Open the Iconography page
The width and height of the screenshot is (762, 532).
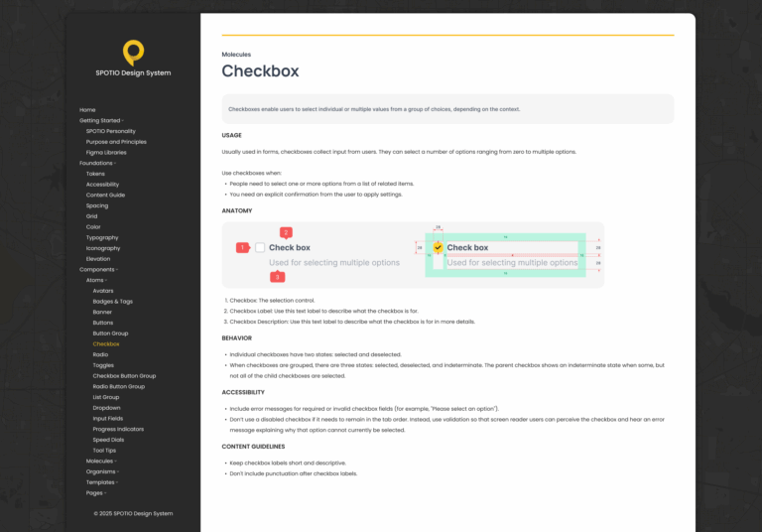103,248
